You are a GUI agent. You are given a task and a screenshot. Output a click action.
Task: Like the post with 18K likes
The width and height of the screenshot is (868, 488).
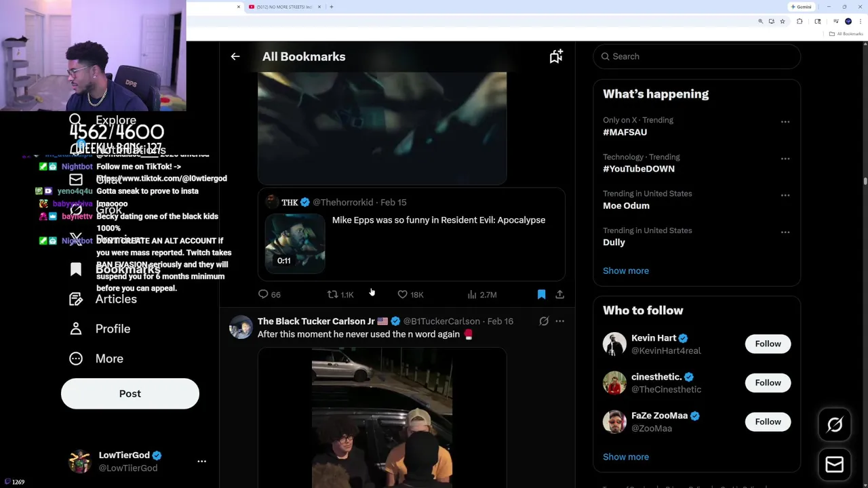(x=410, y=295)
